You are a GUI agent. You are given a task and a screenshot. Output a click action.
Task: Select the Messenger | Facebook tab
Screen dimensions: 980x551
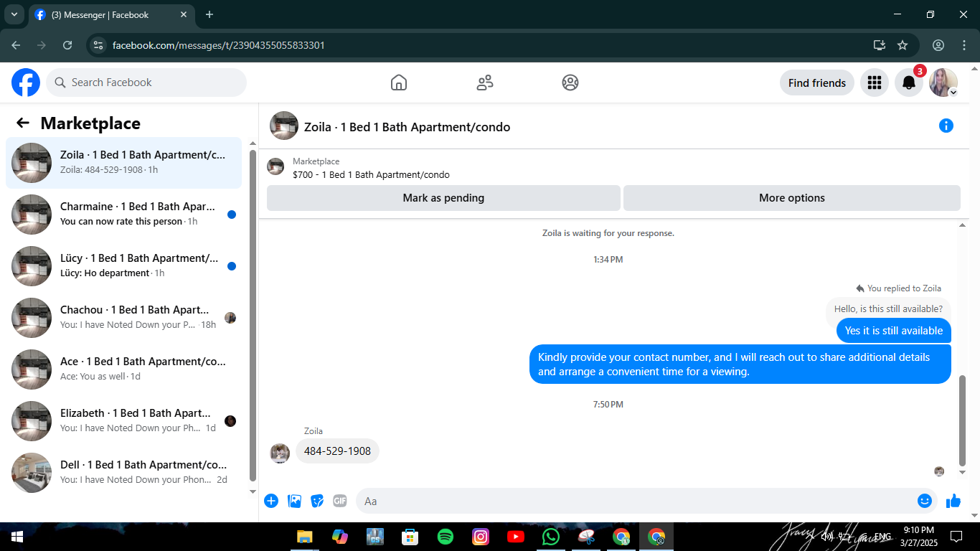113,14
